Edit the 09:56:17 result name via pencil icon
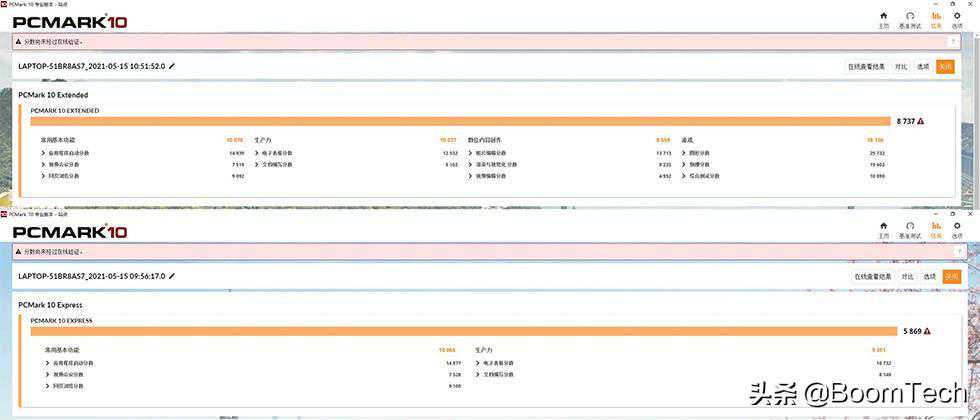Image resolution: width=980 pixels, height=420 pixels. tap(172, 275)
